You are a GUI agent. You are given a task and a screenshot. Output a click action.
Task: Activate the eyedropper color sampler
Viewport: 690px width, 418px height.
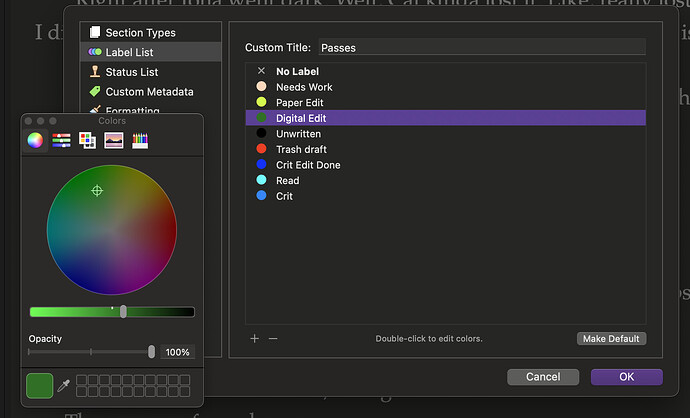tap(64, 385)
